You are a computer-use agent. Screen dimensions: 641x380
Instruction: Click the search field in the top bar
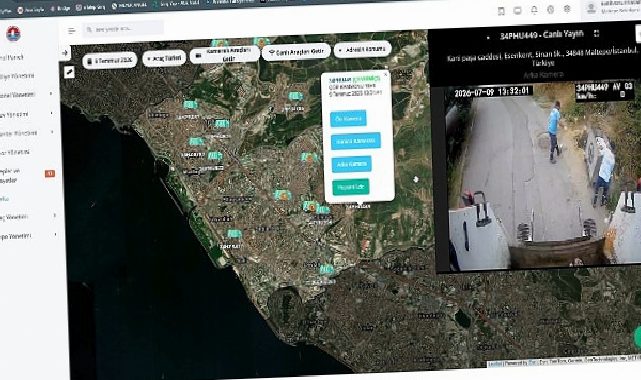[x=123, y=29]
